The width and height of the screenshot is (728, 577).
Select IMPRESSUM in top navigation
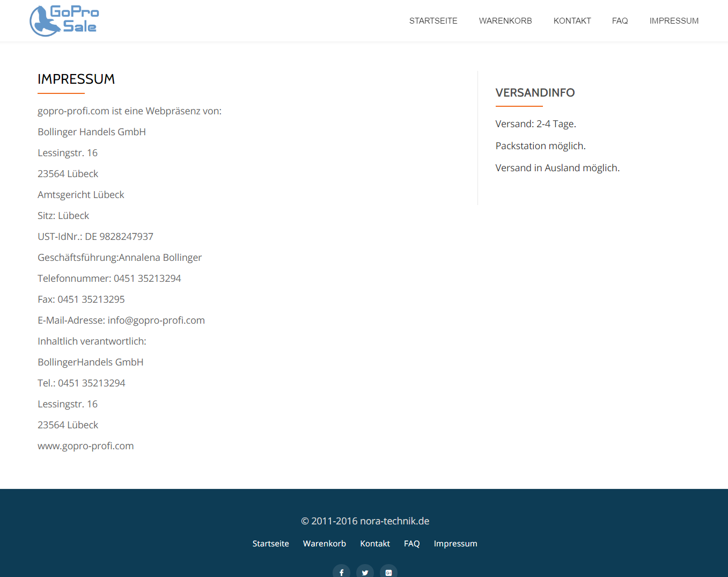(x=674, y=21)
